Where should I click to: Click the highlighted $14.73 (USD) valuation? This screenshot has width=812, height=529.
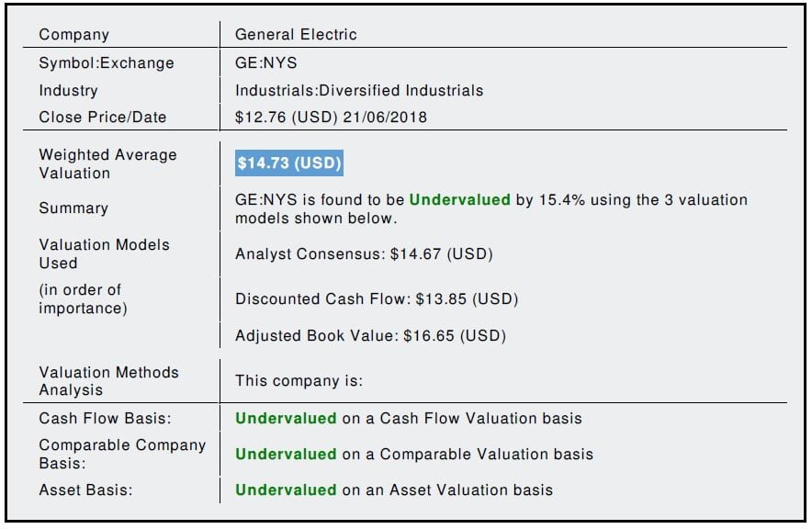coord(289,163)
